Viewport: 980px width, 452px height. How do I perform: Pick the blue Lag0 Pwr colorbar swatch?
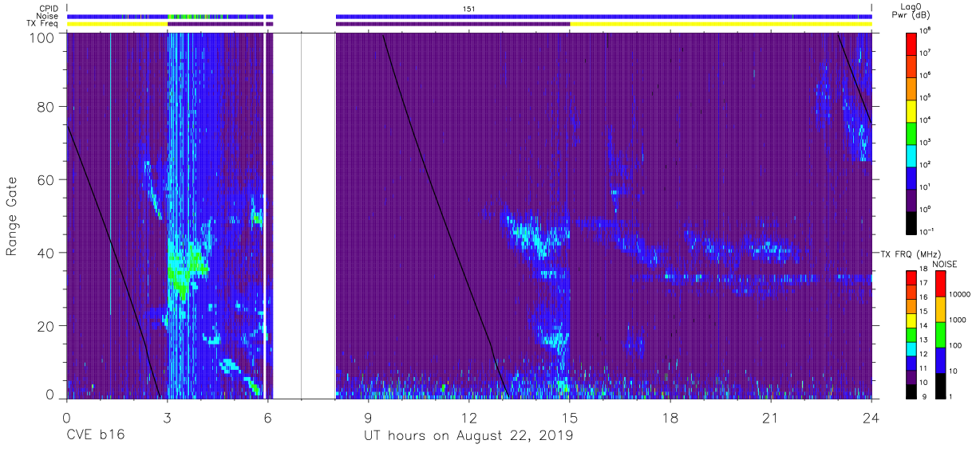click(x=912, y=177)
